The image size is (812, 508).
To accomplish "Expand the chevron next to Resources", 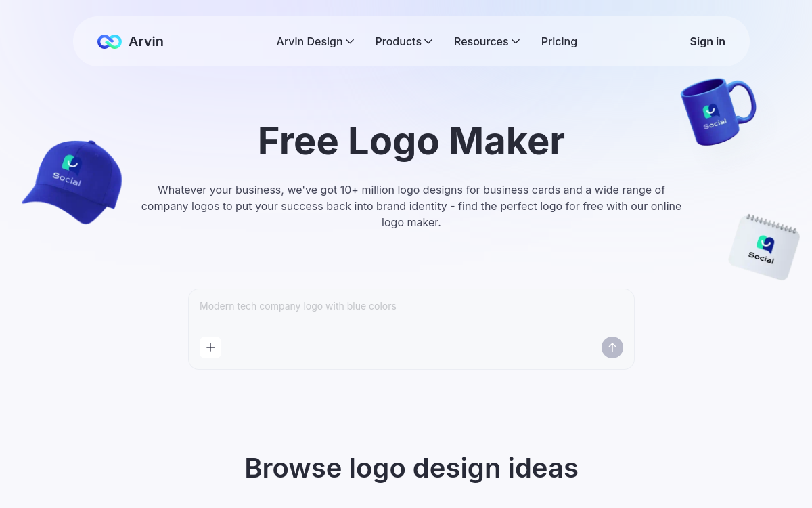I will tap(516, 41).
